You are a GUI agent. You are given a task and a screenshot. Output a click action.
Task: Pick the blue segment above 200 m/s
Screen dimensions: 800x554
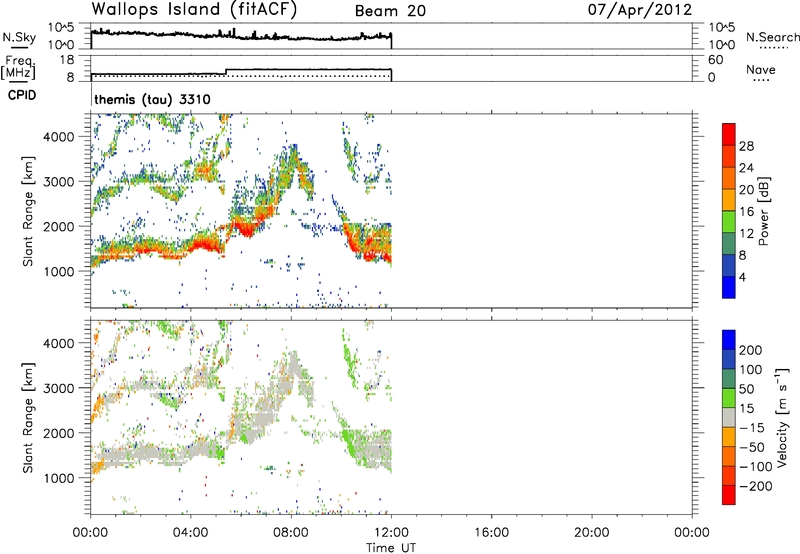(729, 340)
